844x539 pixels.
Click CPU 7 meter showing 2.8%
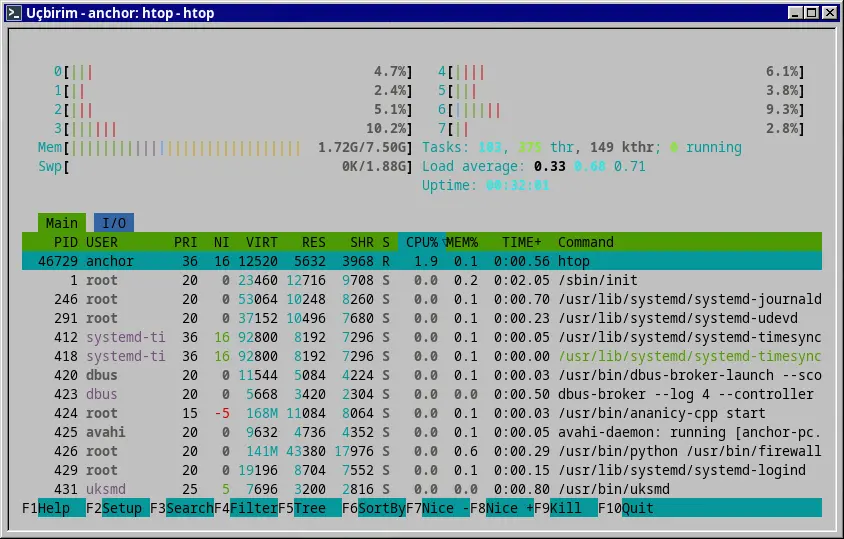coord(621,129)
